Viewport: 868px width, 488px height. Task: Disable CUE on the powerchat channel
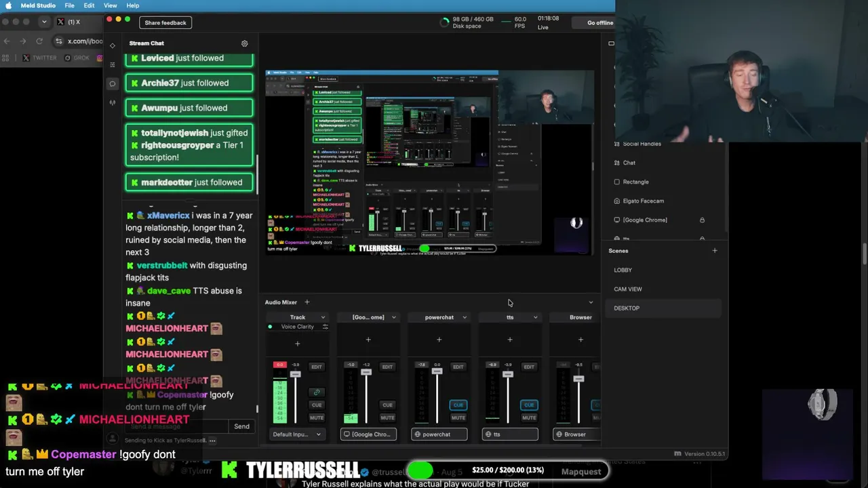tap(458, 405)
